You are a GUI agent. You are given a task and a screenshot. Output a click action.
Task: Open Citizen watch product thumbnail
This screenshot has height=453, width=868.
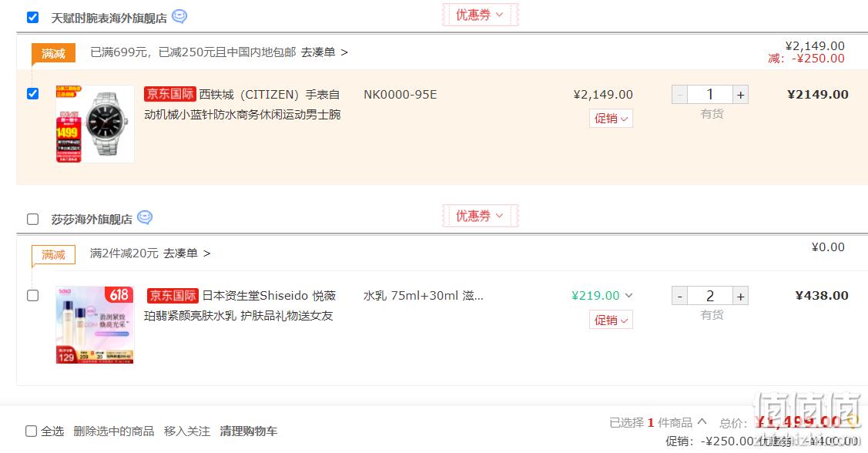(x=95, y=124)
